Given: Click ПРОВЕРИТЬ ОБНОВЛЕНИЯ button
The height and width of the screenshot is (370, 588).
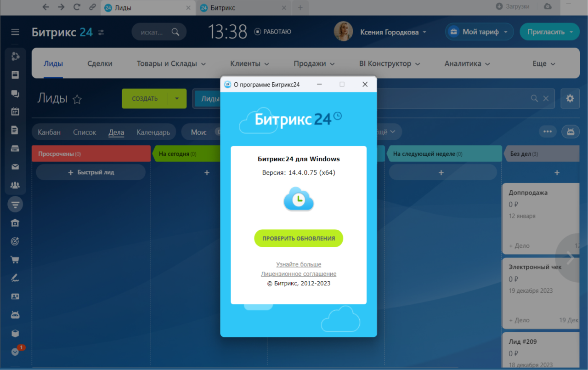Looking at the screenshot, I should tap(299, 239).
